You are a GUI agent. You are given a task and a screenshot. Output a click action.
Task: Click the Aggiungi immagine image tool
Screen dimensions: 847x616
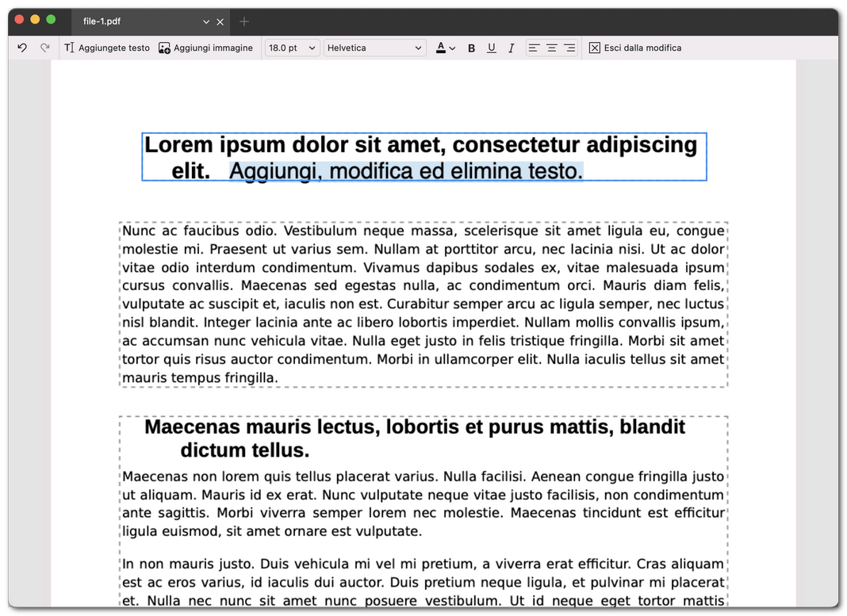click(206, 48)
